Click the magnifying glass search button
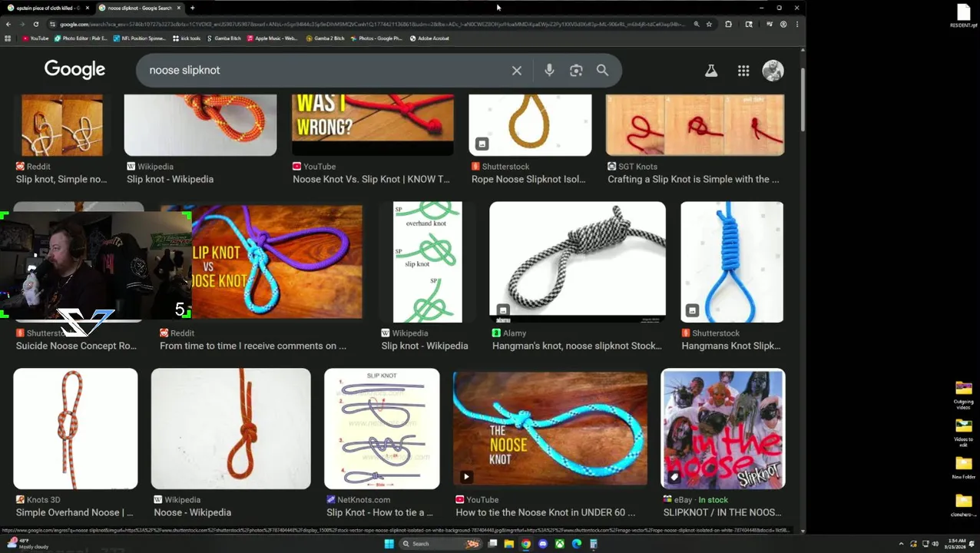The width and height of the screenshot is (980, 553). point(603,71)
